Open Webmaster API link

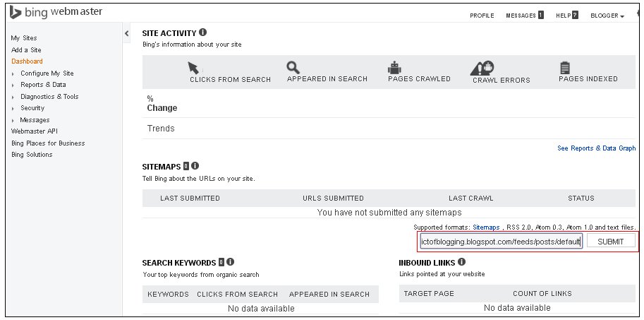pos(35,131)
